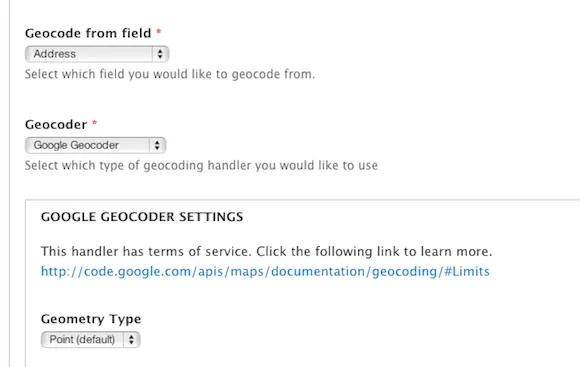Click the up-down arrows on the Address select
Screen dimensions: 580x367
coord(160,54)
